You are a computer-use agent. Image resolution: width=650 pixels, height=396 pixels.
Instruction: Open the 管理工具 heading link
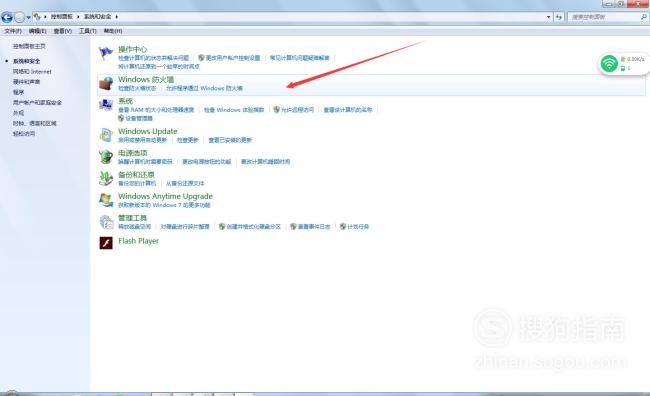(x=132, y=218)
